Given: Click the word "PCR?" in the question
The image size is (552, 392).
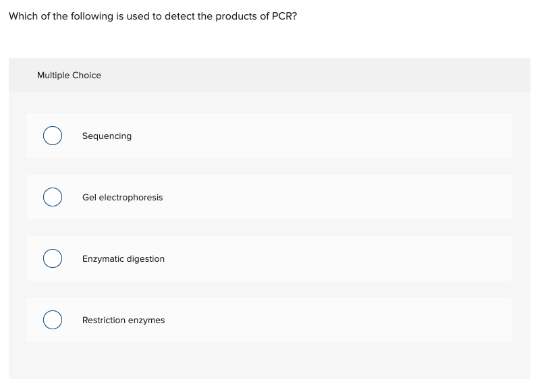Looking at the screenshot, I should [x=283, y=16].
